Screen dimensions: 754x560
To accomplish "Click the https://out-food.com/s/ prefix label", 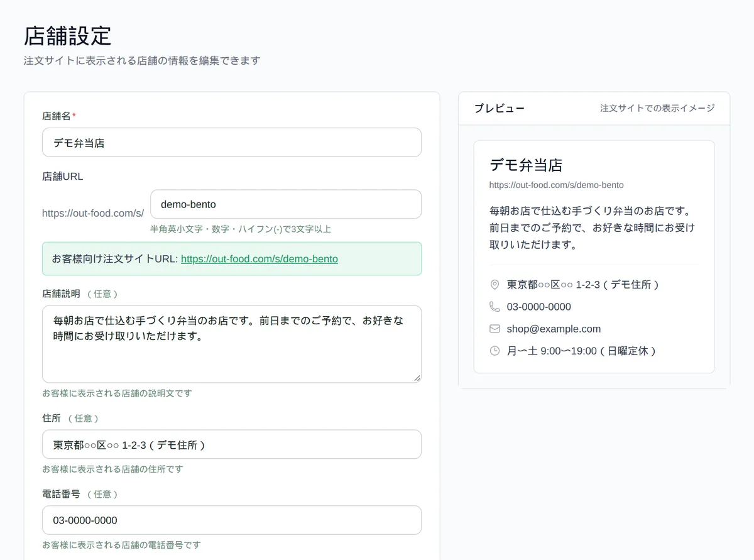I will (93, 213).
